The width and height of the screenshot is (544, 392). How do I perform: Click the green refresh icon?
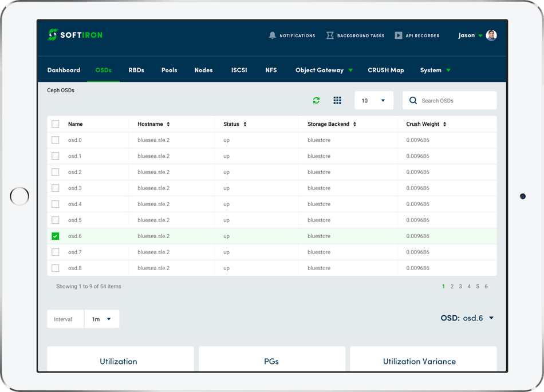316,101
